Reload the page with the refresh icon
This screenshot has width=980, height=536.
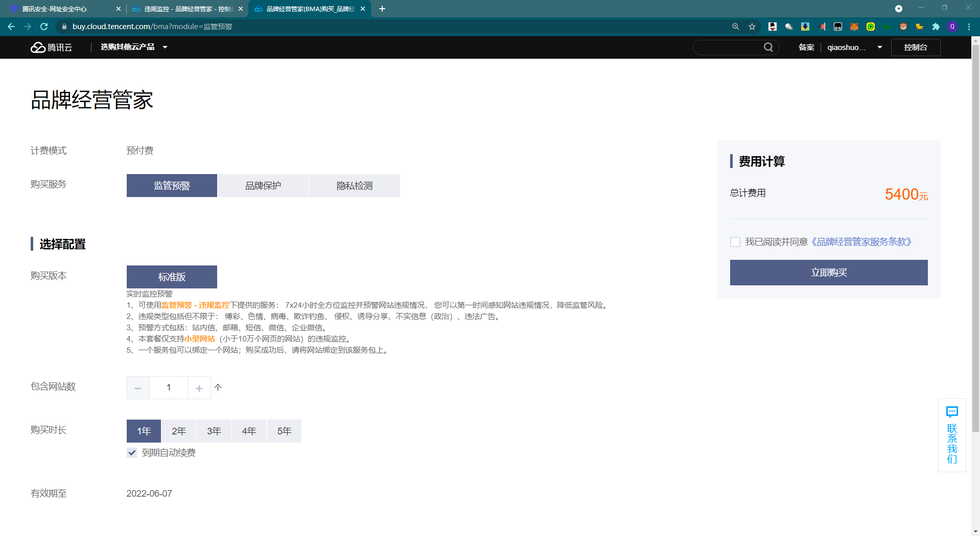click(x=44, y=27)
